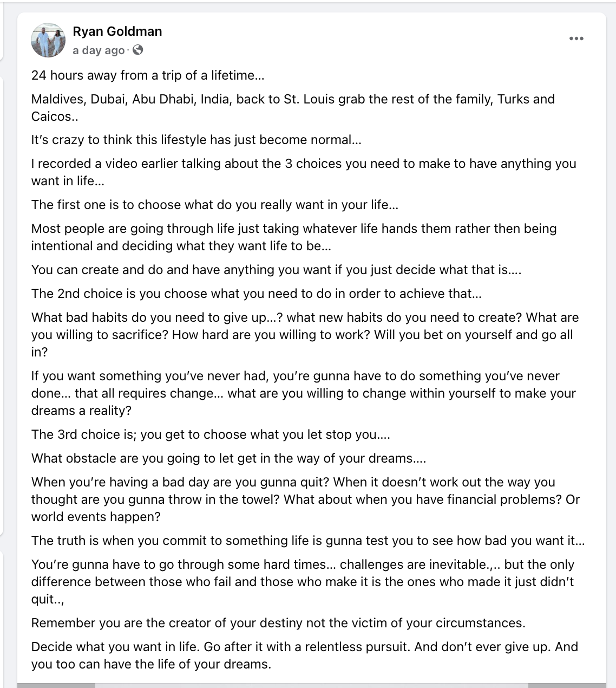Click the '24 hours away from a trip' line
The height and width of the screenshot is (688, 616).
pos(148,75)
